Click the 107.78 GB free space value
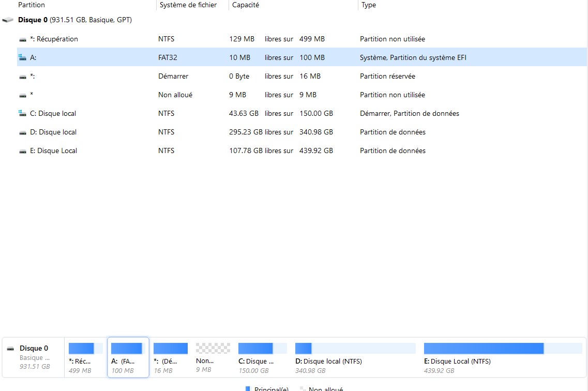Image resolution: width=588 pixels, height=391 pixels. click(x=246, y=151)
